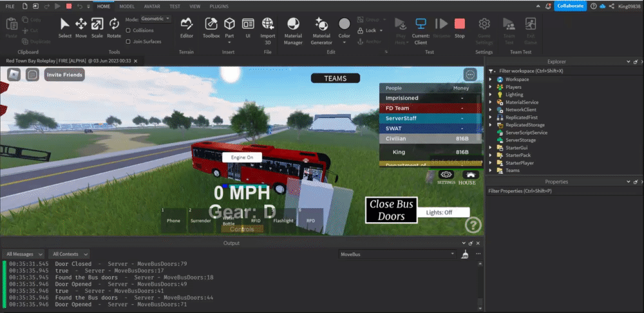Expand the StarterGui tree node
The image size is (644, 313).
point(490,147)
